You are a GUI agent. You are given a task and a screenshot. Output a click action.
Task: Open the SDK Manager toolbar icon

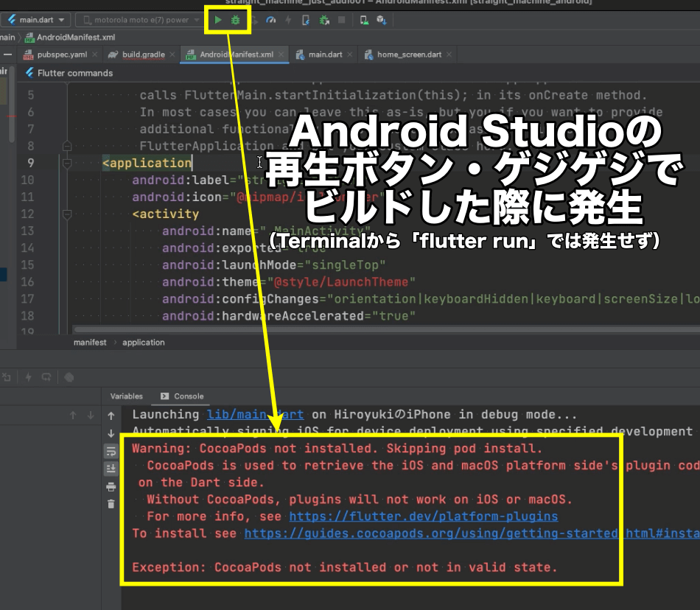381,20
